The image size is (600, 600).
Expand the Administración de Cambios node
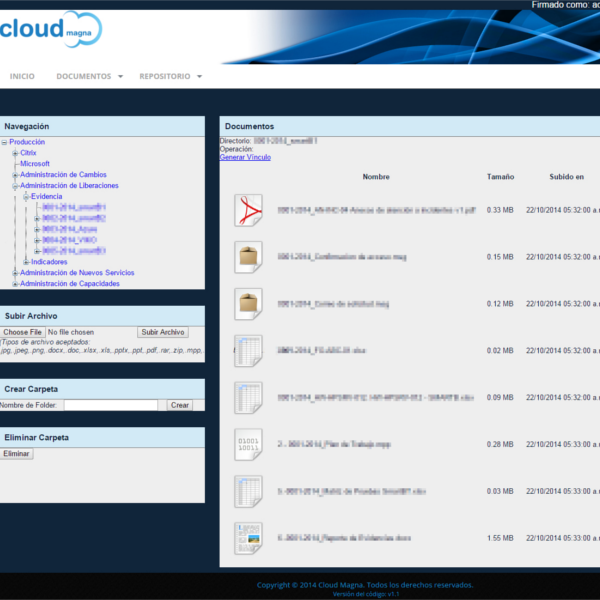pyautogui.click(x=15, y=175)
